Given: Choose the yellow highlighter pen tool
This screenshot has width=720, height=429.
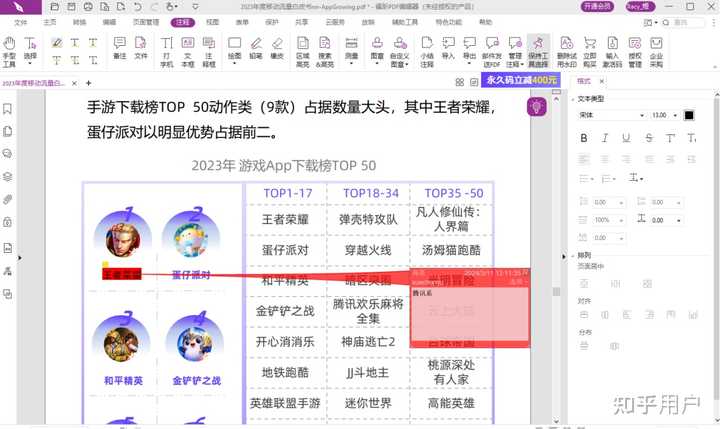Looking at the screenshot, I should (x=56, y=43).
